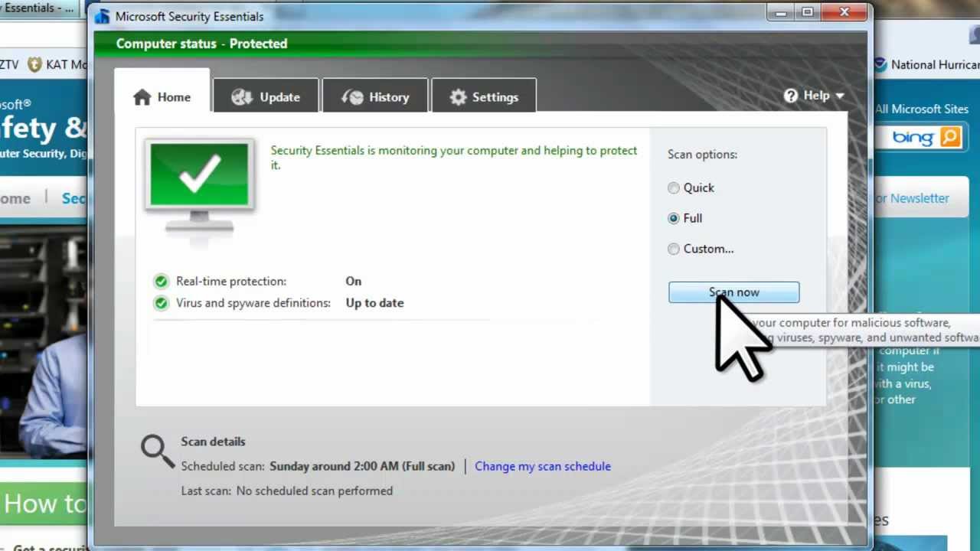Open the Settings tab
The height and width of the screenshot is (551, 980).
(x=484, y=97)
